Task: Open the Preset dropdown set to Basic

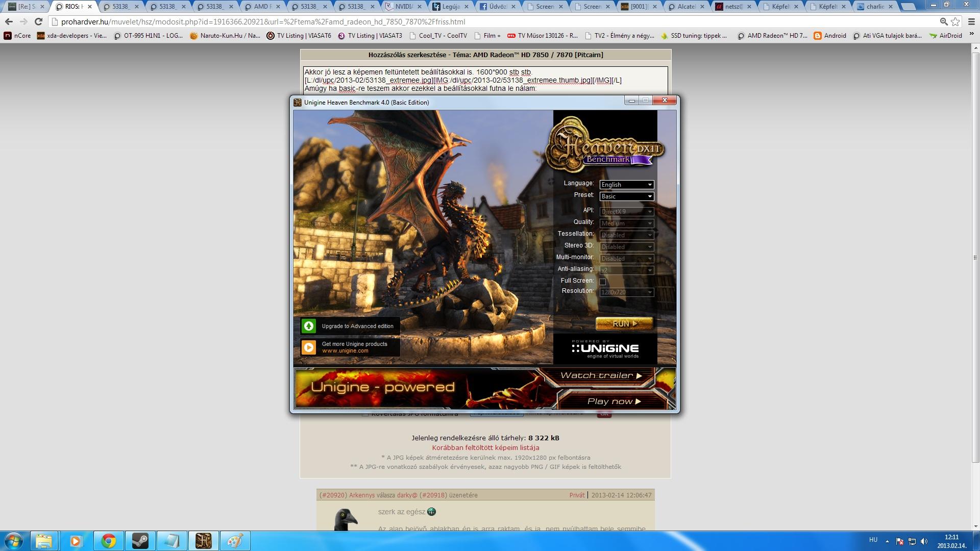Action: [x=626, y=196]
